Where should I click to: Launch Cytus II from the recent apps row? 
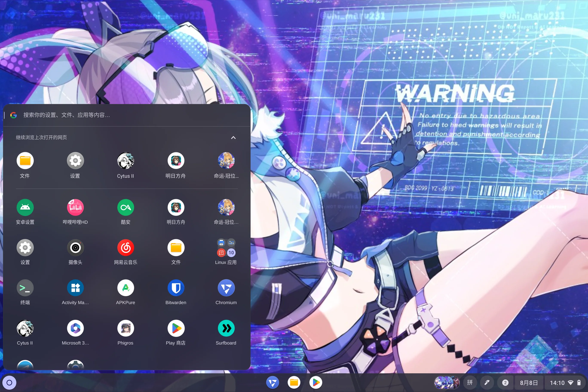coord(126,161)
